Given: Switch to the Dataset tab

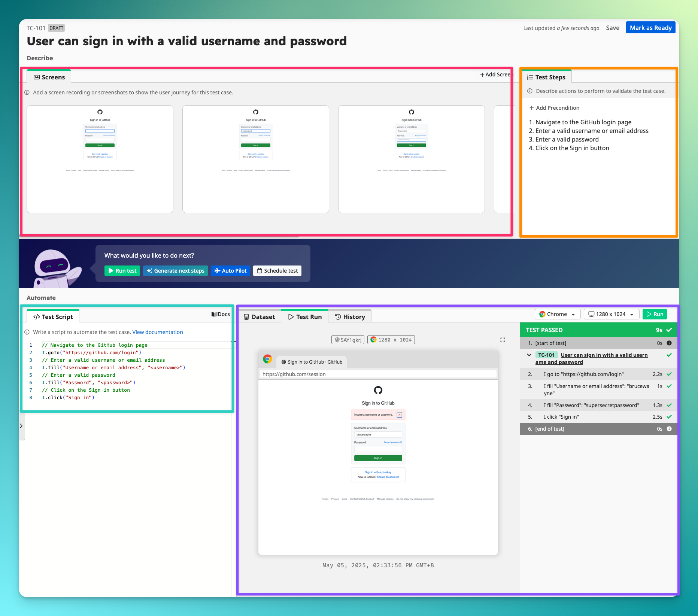Looking at the screenshot, I should [x=260, y=317].
